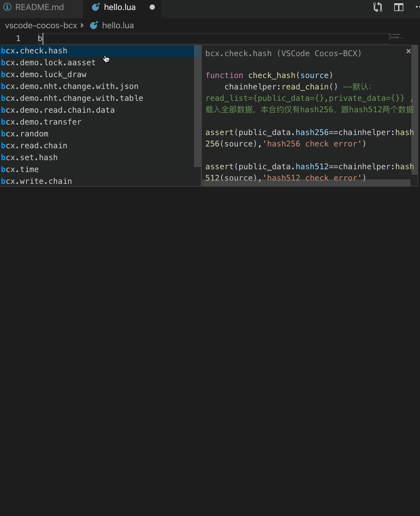Pick the bcx.set.hash suggestion
Image resolution: width=420 pixels, height=516 pixels.
click(x=97, y=157)
